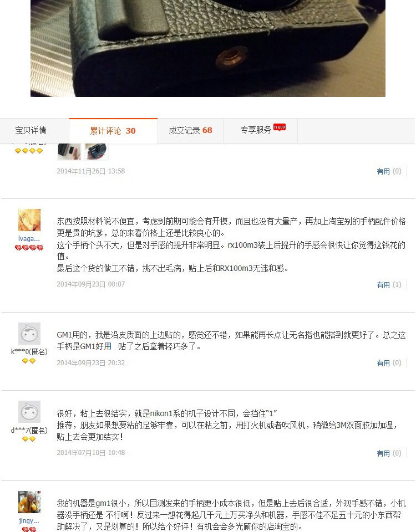Click lvaga's red heart rating icons
Image resolution: width=416 pixels, height=532 pixels.
click(29, 248)
